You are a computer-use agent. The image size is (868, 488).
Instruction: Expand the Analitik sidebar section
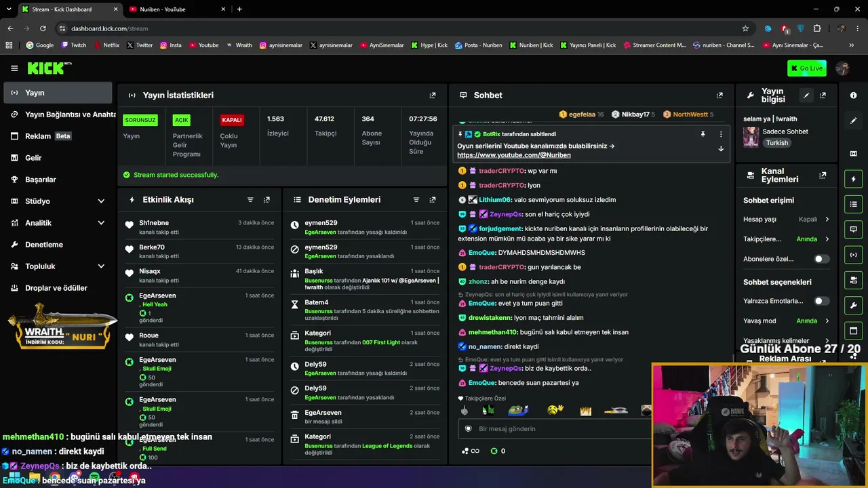click(101, 223)
